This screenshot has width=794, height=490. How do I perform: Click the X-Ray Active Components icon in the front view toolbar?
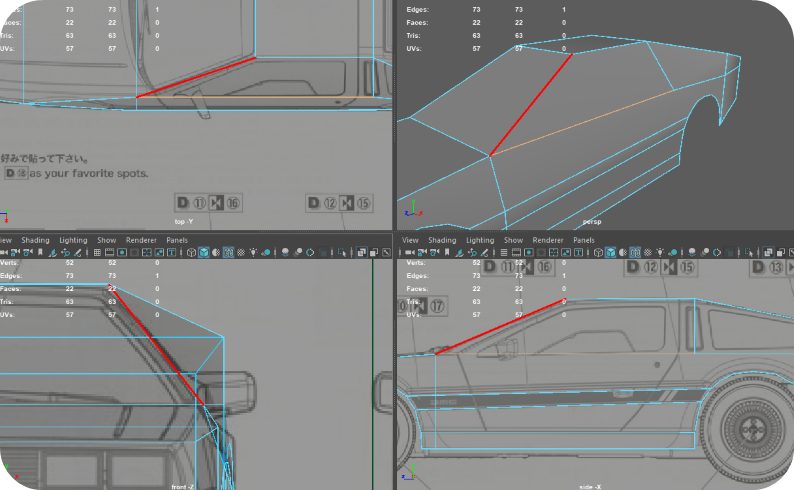coord(374,252)
